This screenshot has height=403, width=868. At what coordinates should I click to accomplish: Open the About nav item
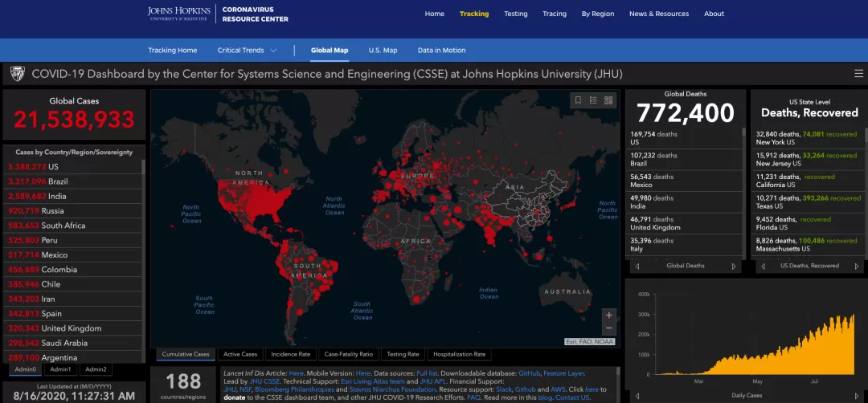point(714,14)
